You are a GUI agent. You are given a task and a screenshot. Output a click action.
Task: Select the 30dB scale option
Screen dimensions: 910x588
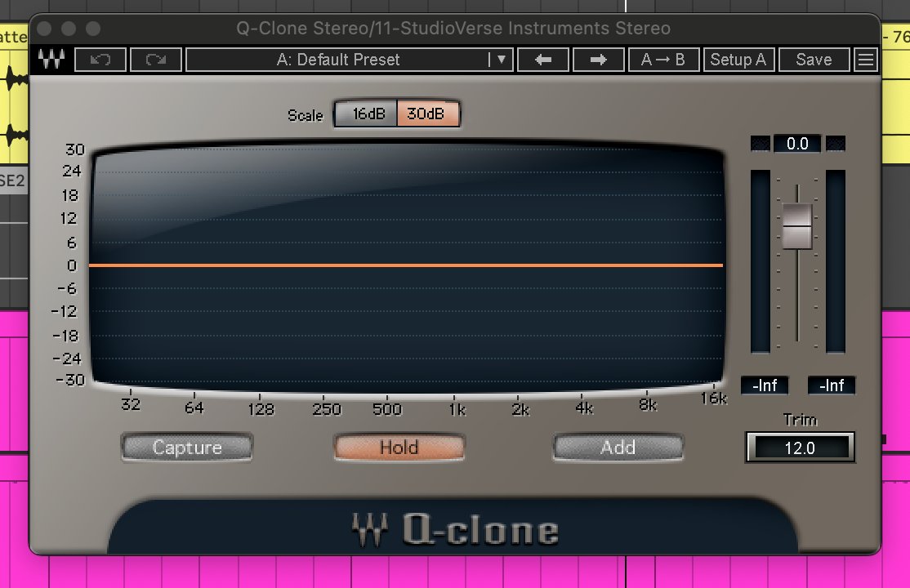(428, 114)
